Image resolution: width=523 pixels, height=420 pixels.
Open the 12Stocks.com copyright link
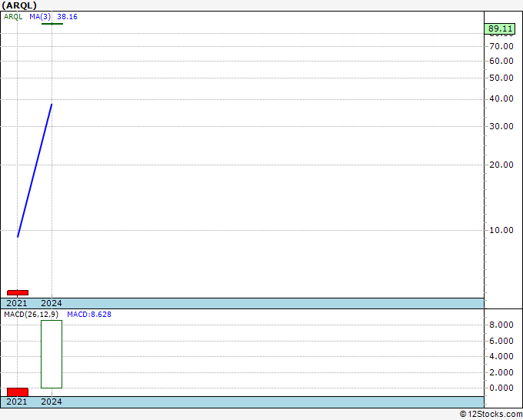coord(491,415)
